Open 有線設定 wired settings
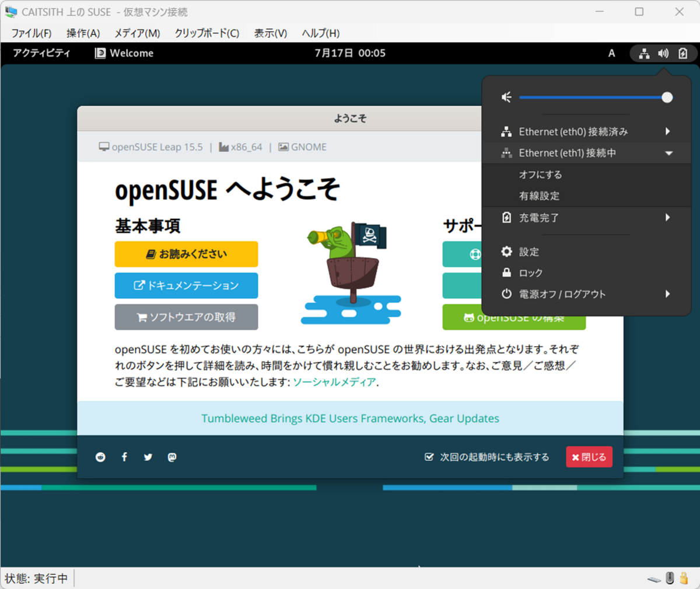This screenshot has width=700, height=589. 586,196
